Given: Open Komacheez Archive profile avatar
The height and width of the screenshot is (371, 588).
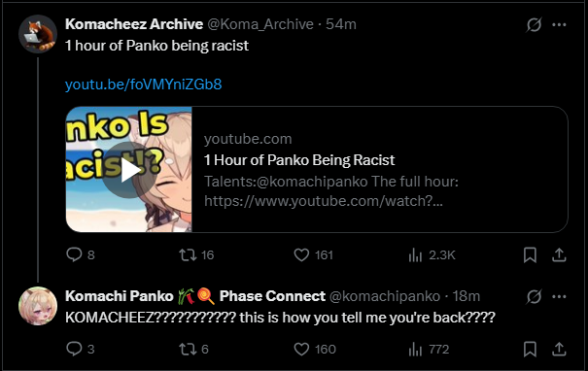Looking at the screenshot, I should click(x=38, y=34).
